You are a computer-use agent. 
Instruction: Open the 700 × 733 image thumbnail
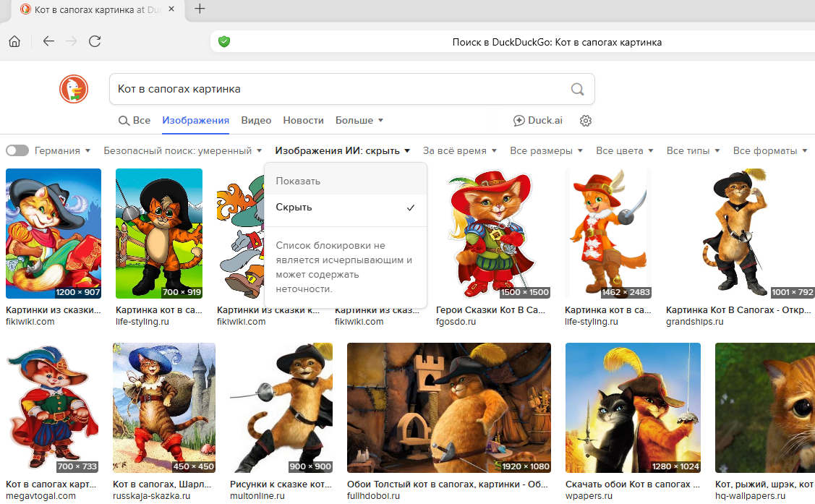[52, 408]
